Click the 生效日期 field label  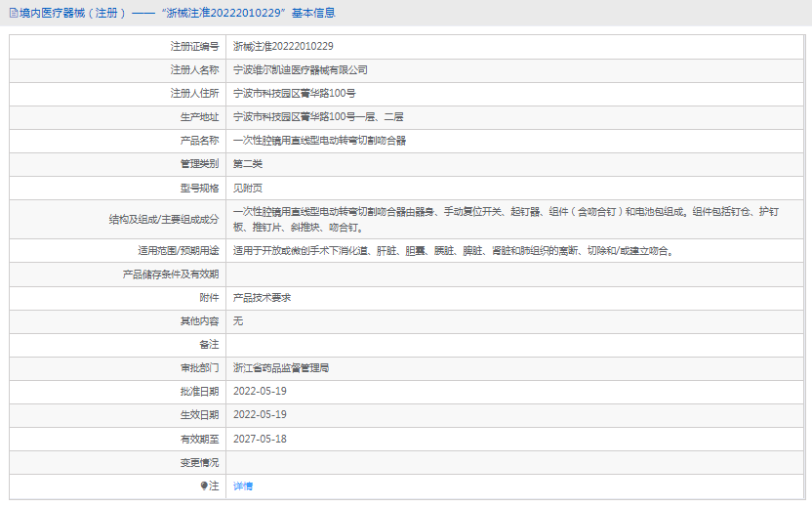pos(199,415)
